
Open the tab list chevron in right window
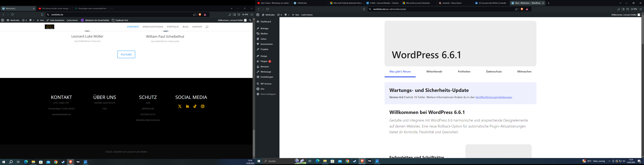pos(620,3)
